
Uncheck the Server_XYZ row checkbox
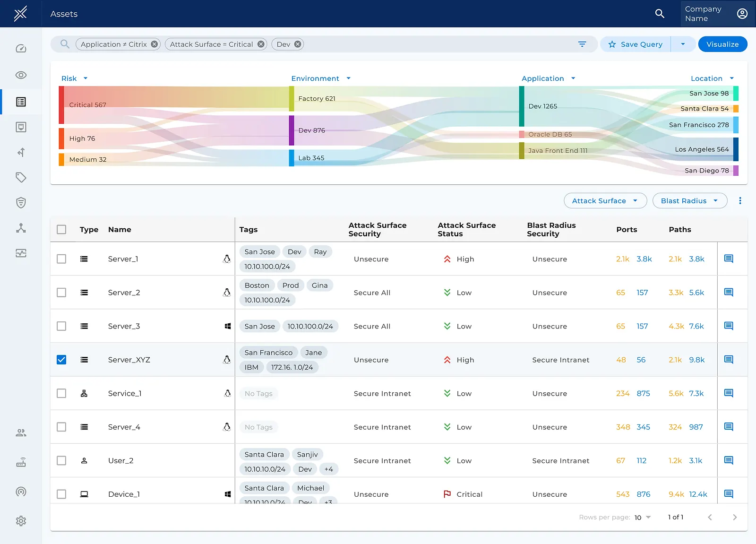pos(61,360)
